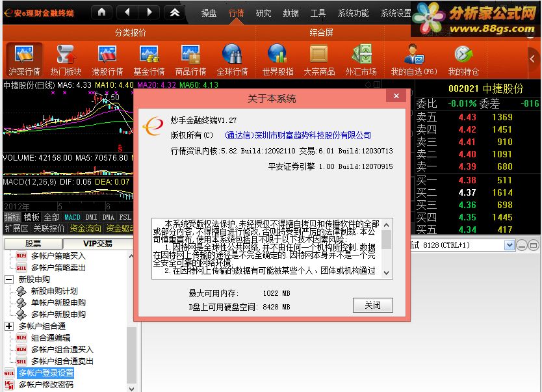
Task: Switch to the VIP交易 tab
Action: pyautogui.click(x=98, y=244)
